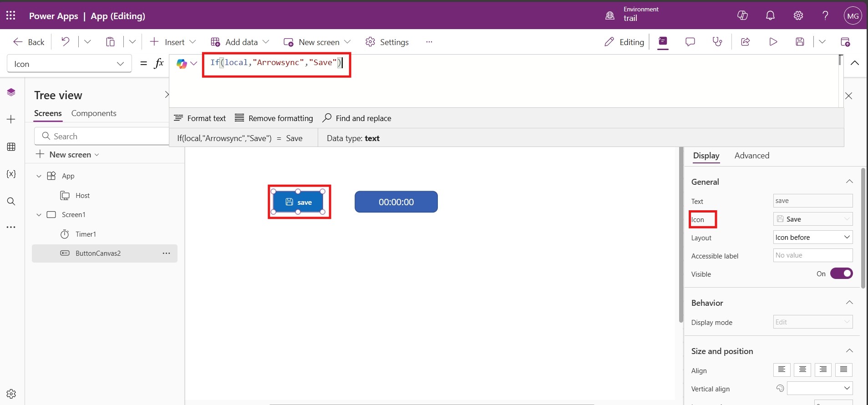
Task: Open the Comments icon
Action: 690,42
